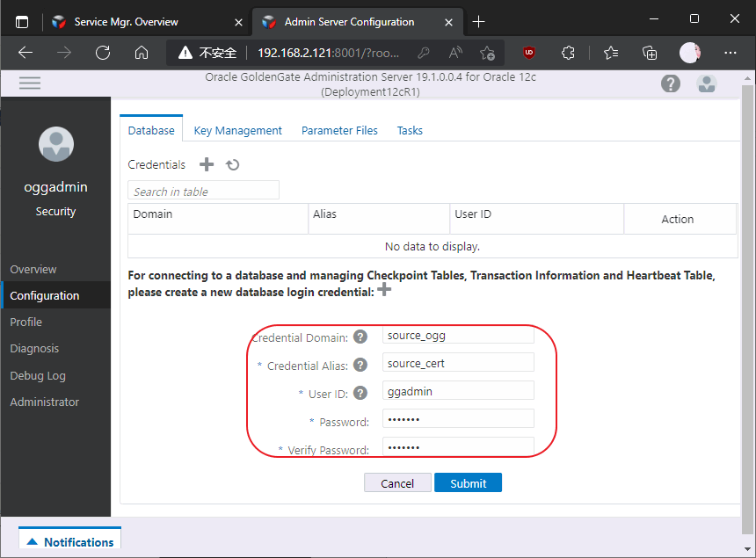
Task: Click the Search in table field
Action: 203,191
